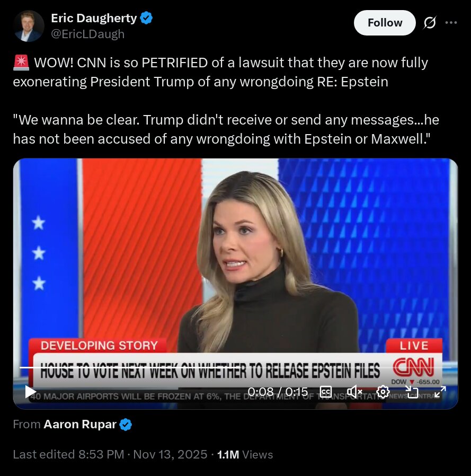Play the CNN video clip

click(30, 392)
